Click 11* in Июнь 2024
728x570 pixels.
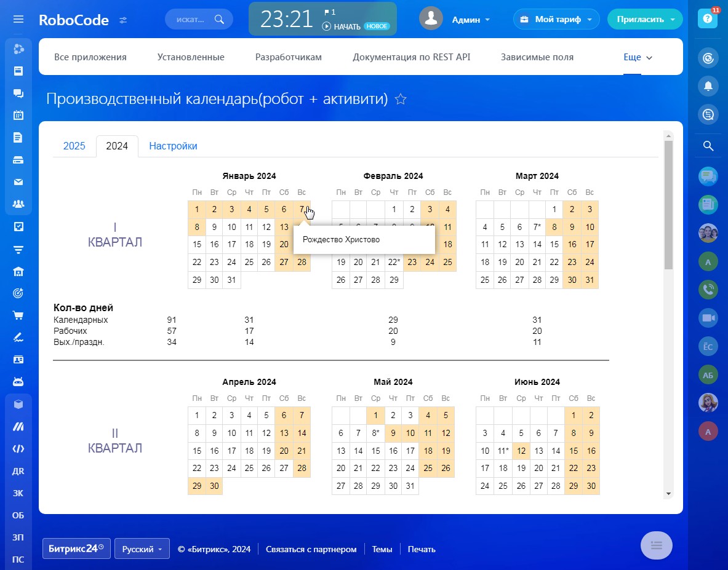(x=503, y=451)
